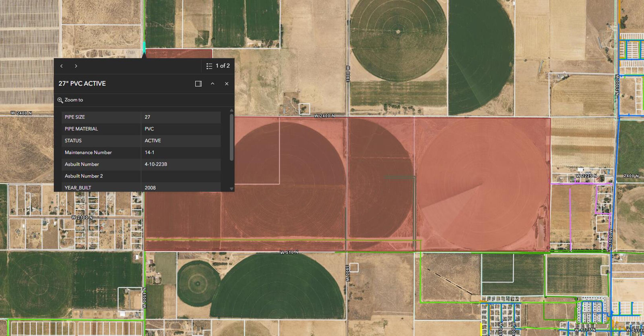Click the popup title 27" PVC ACTIVE
The image size is (644, 336).
[x=82, y=83]
